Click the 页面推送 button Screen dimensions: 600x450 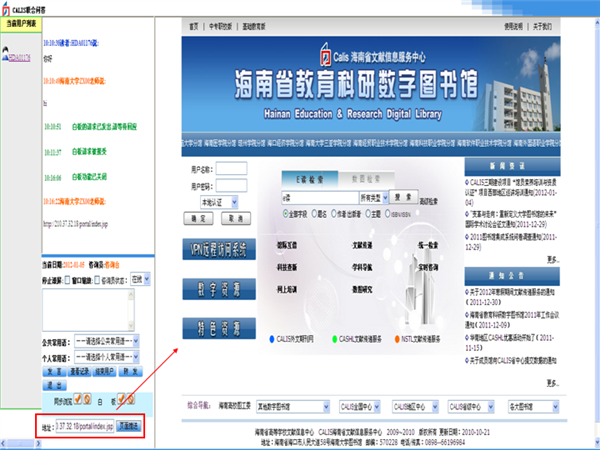[129, 426]
